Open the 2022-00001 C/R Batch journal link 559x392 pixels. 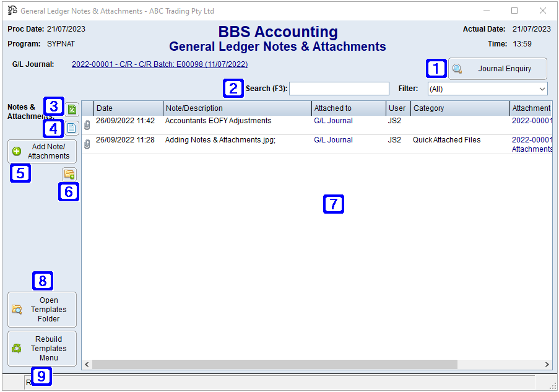(158, 64)
